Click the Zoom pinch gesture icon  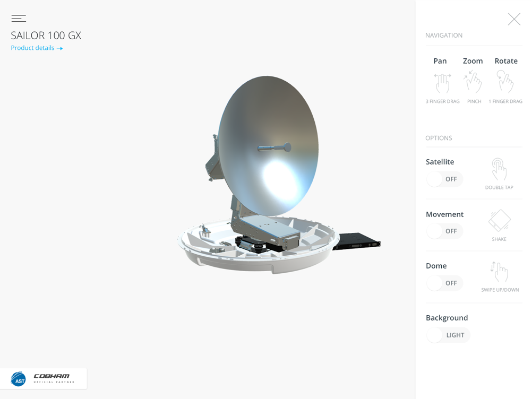coord(474,82)
